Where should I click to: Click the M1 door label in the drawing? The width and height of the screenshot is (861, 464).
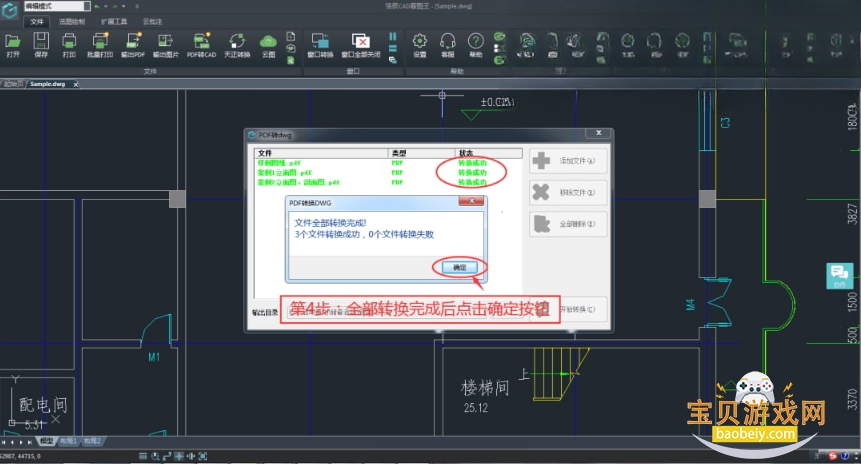point(154,357)
